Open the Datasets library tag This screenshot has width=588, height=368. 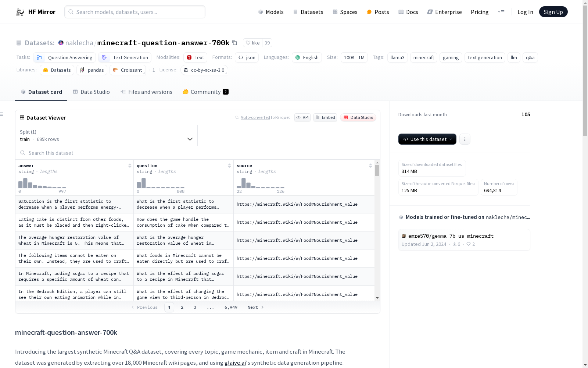point(57,70)
